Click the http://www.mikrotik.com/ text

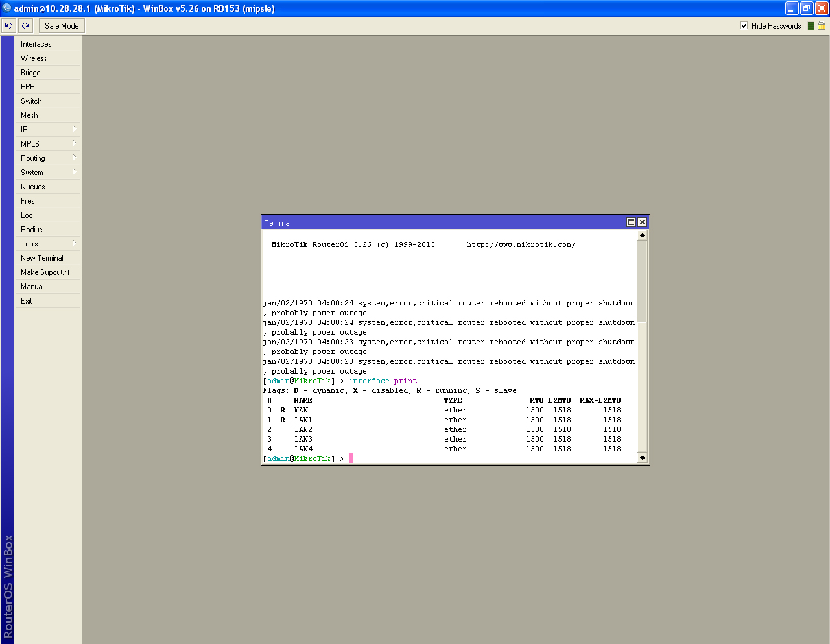pyautogui.click(x=521, y=244)
